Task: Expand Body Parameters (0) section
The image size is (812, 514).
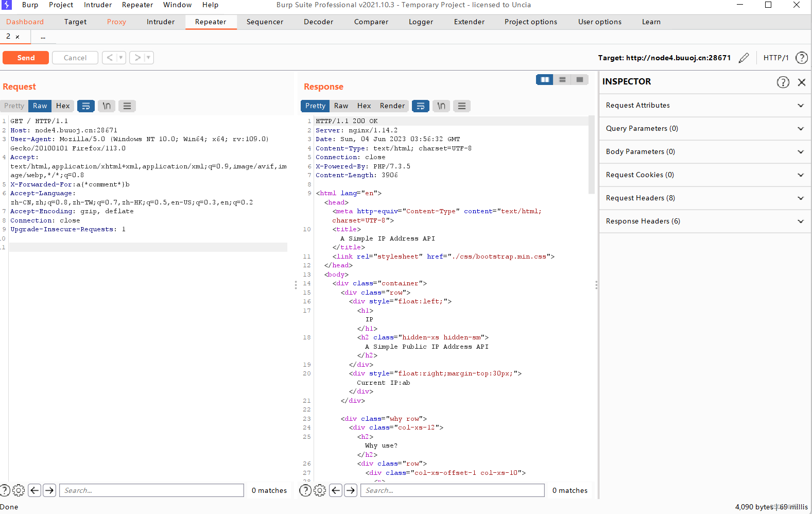Action: [x=705, y=151]
